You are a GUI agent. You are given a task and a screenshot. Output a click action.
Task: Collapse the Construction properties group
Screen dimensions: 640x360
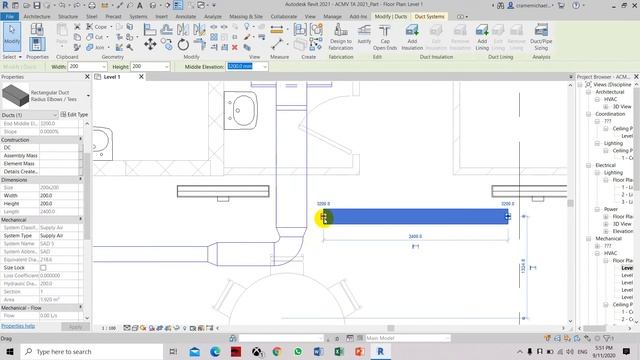[x=80, y=140]
